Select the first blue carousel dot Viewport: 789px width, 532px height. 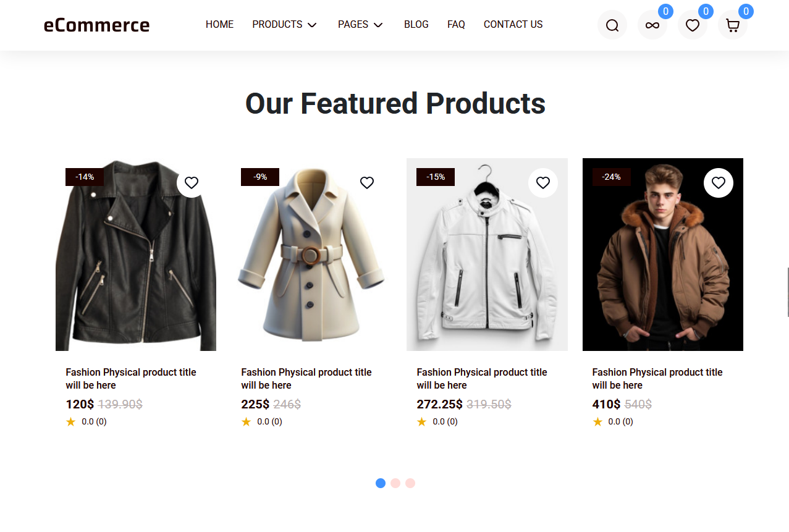pyautogui.click(x=381, y=483)
